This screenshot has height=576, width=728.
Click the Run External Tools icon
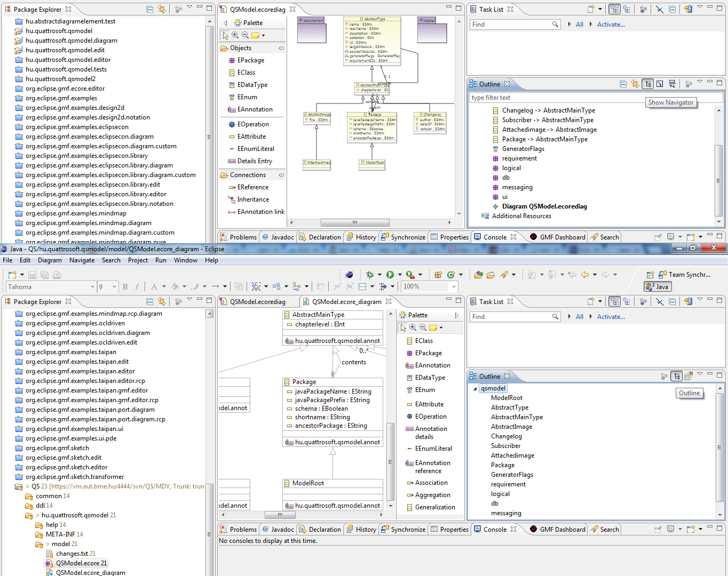[410, 275]
